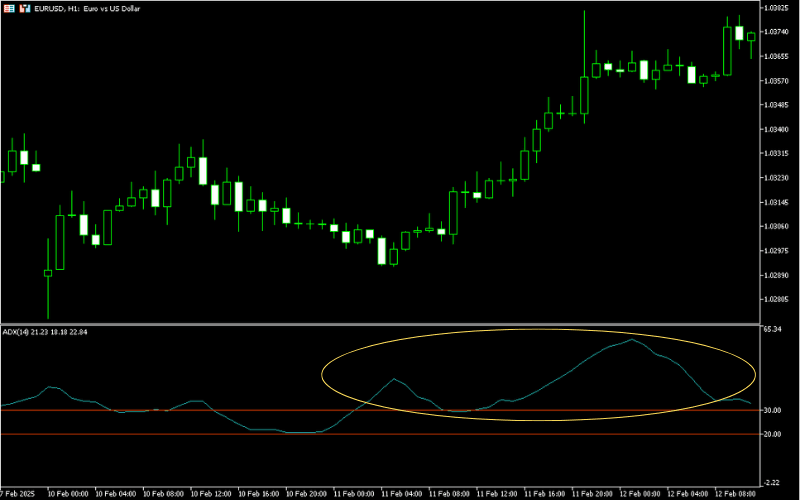Click the 20.00 label on indicator scale

(x=772, y=435)
